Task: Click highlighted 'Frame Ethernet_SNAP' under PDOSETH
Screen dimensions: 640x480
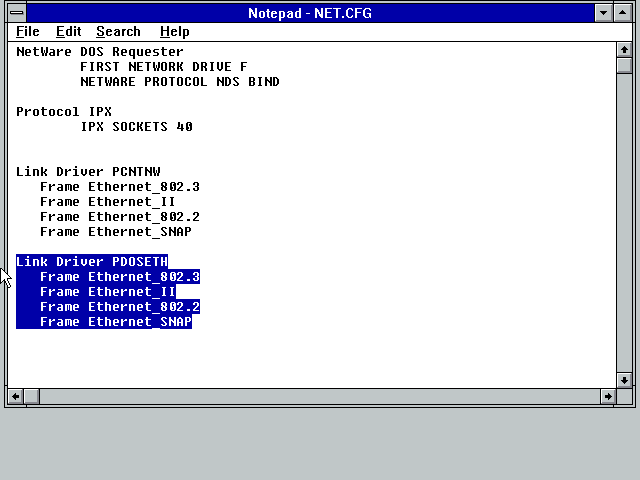Action: 116,322
